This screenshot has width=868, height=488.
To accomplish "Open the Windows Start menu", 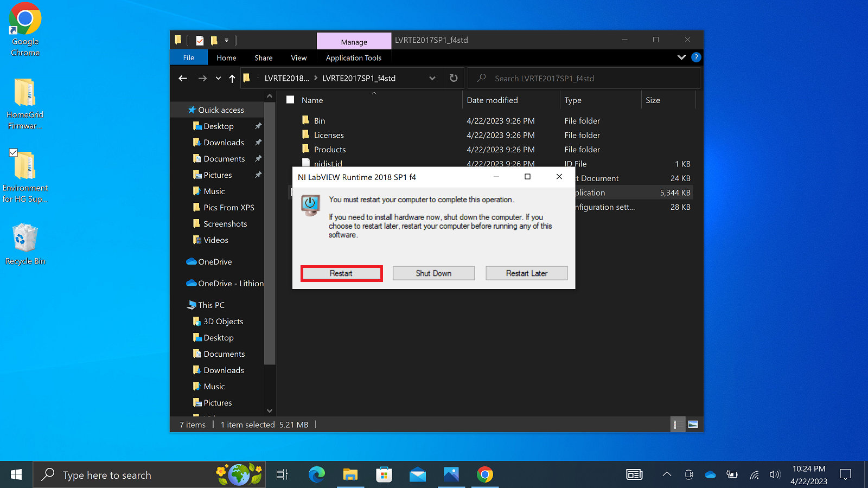I will [x=16, y=474].
